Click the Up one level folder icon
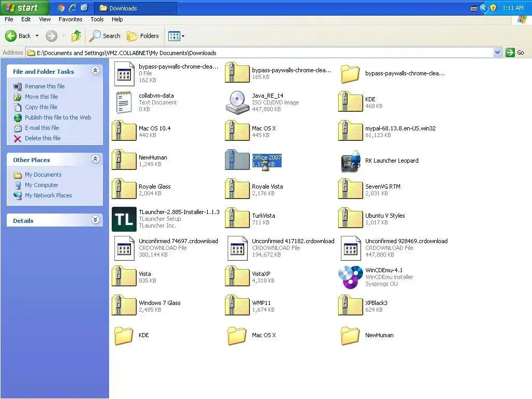This screenshot has width=532, height=399. point(76,36)
